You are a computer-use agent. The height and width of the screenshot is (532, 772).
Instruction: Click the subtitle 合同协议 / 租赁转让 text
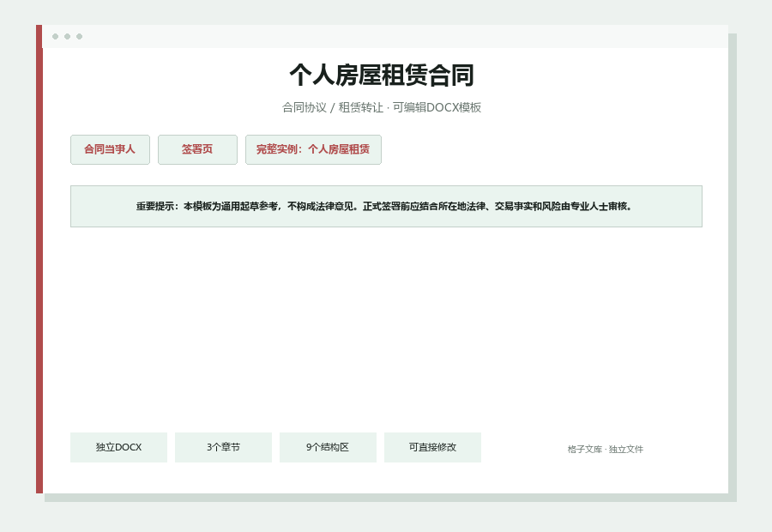click(x=333, y=107)
